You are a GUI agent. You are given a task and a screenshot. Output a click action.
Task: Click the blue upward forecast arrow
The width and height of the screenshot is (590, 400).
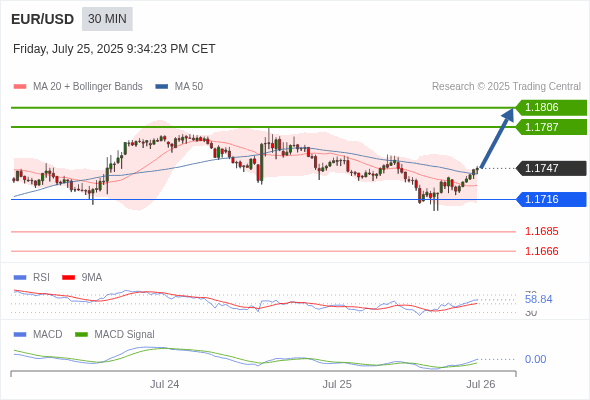click(497, 138)
